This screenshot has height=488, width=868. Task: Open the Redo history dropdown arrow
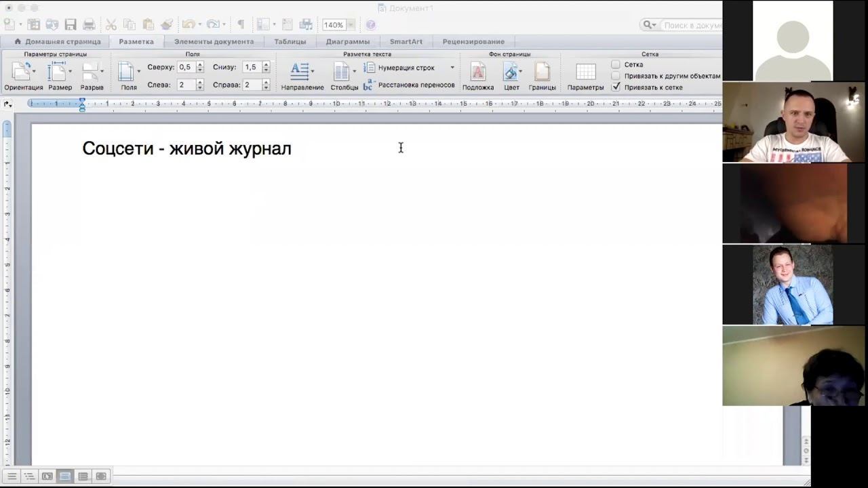224,25
